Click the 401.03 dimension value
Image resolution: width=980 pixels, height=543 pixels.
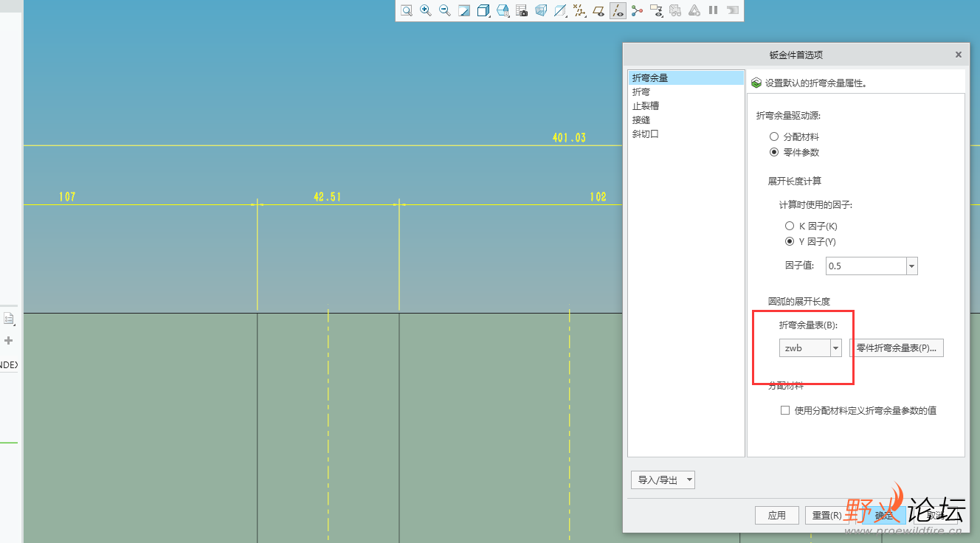point(569,138)
